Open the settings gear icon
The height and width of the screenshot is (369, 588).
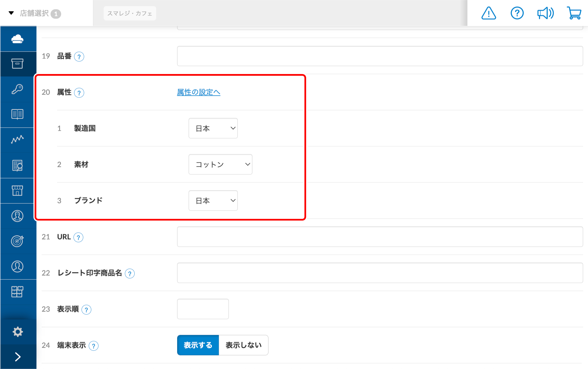[x=18, y=331]
